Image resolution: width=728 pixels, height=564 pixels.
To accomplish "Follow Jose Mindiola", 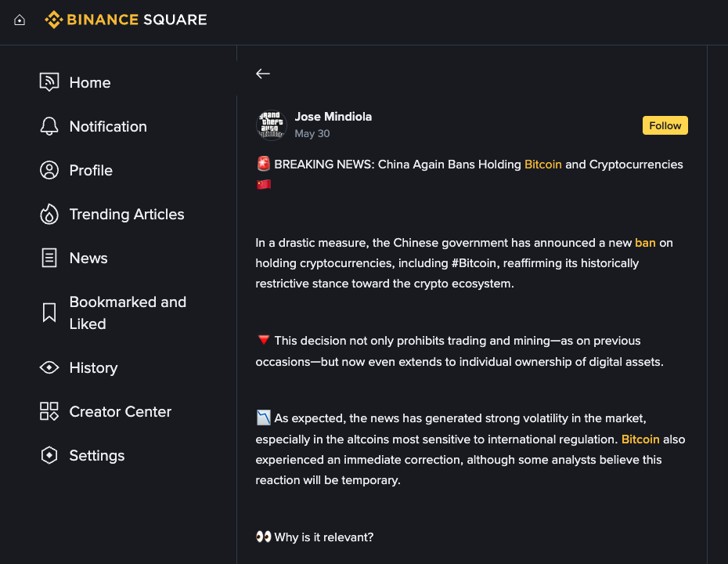I will 665,125.
